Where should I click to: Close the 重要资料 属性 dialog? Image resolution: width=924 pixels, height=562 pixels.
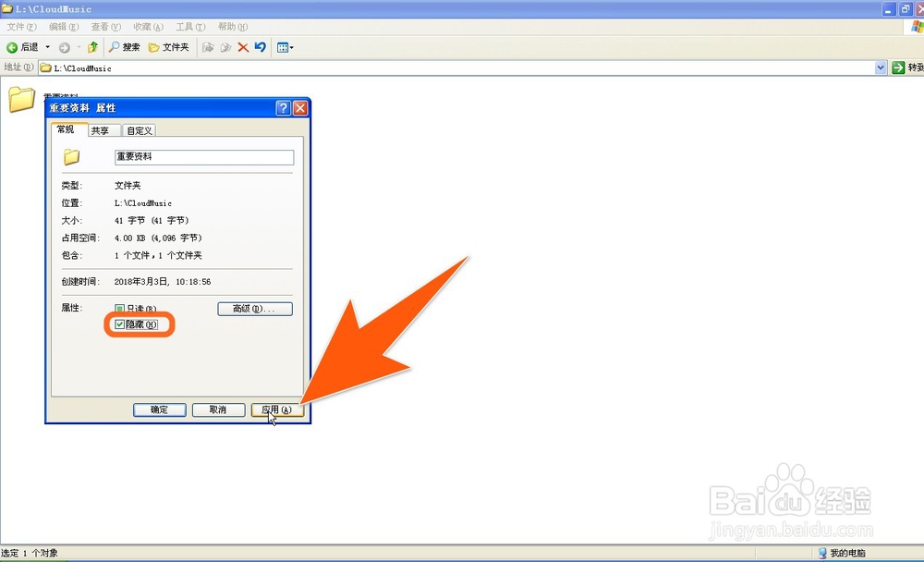click(300, 108)
